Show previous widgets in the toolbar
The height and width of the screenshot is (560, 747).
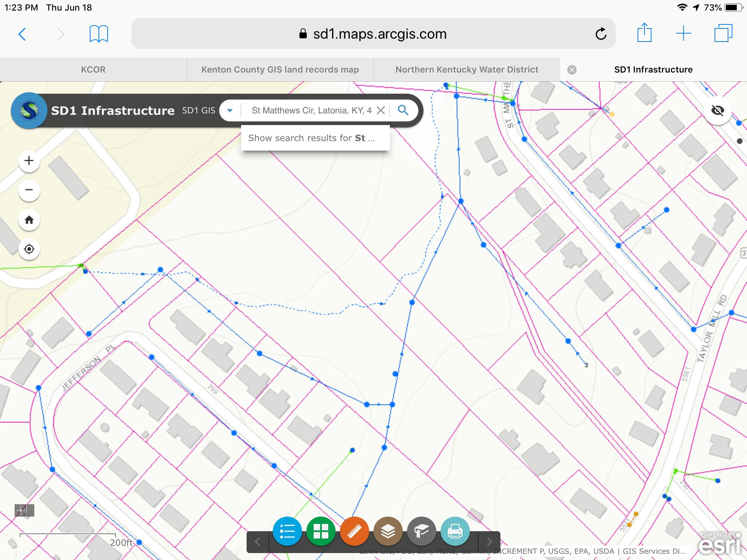pyautogui.click(x=258, y=542)
